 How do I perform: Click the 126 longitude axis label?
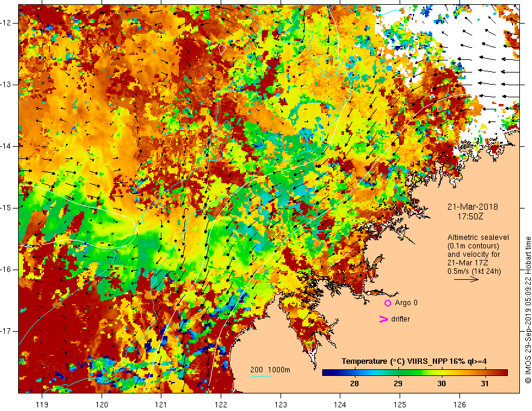pyautogui.click(x=459, y=404)
